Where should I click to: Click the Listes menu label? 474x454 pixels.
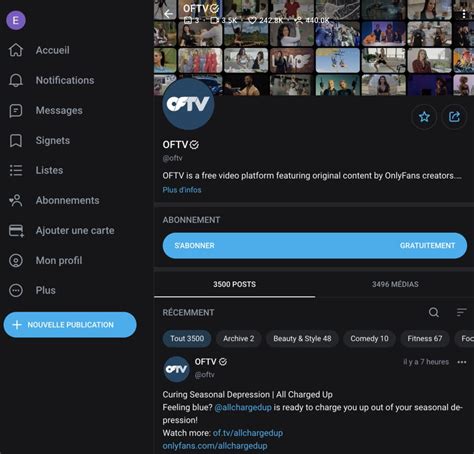tap(49, 170)
